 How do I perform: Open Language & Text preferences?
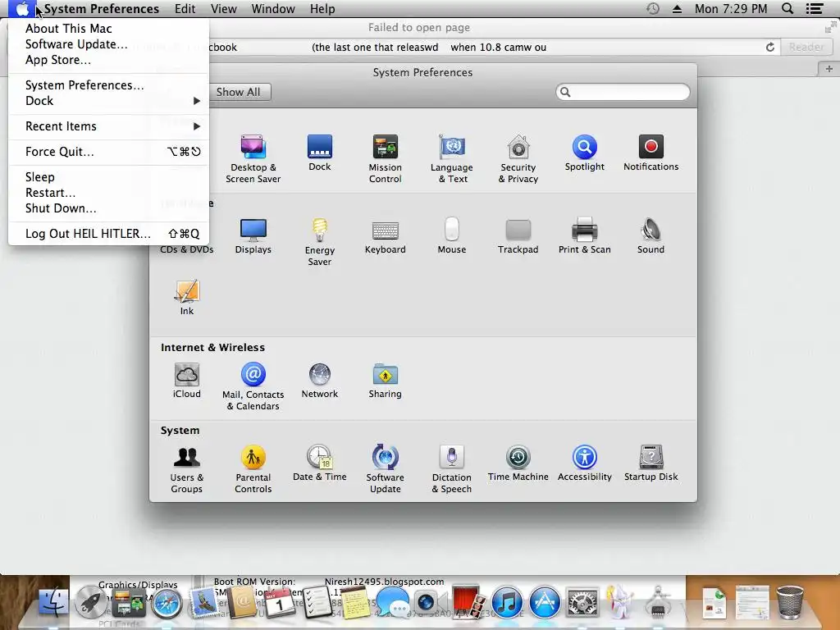(452, 158)
